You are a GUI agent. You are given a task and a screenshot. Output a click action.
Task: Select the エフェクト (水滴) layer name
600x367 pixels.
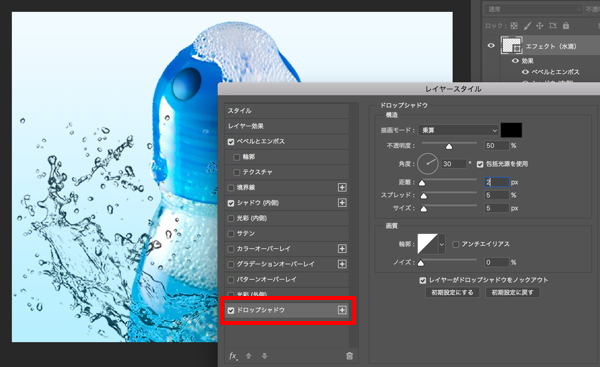pyautogui.click(x=551, y=46)
